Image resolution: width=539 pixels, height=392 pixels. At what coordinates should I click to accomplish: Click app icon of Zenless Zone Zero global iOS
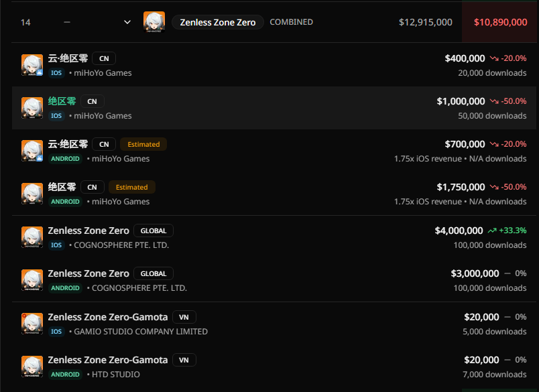point(32,237)
